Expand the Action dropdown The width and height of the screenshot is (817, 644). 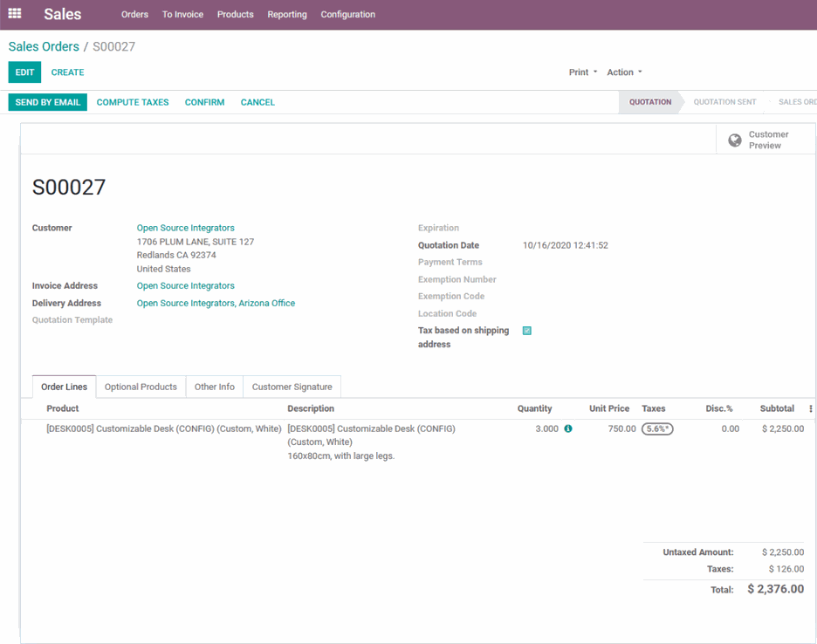pyautogui.click(x=624, y=72)
